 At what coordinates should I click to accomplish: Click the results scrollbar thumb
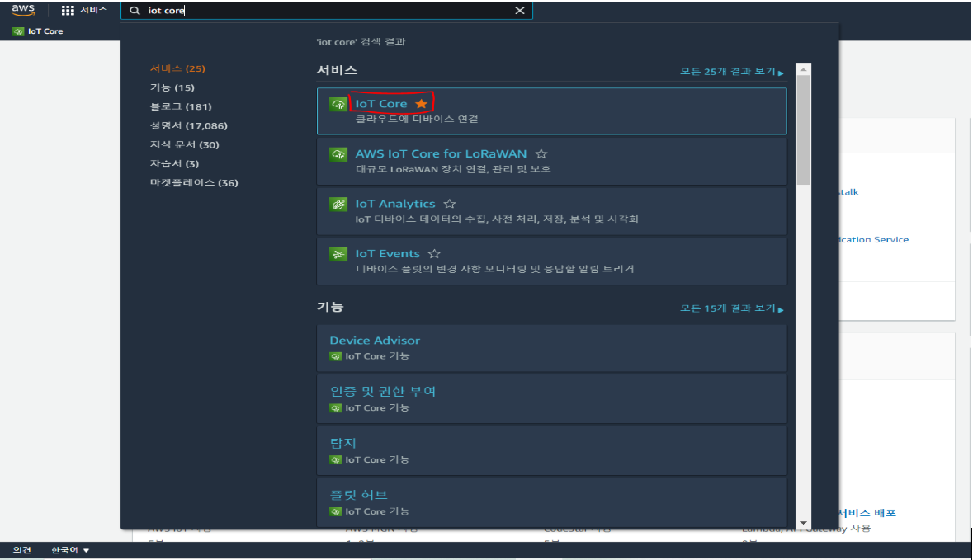pos(804,130)
